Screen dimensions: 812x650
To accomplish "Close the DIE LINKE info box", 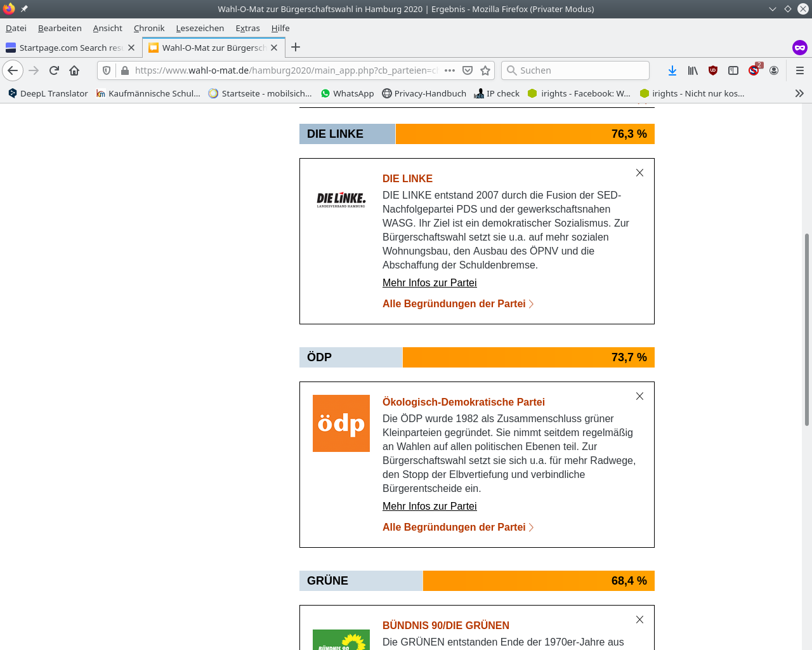I will [639, 173].
